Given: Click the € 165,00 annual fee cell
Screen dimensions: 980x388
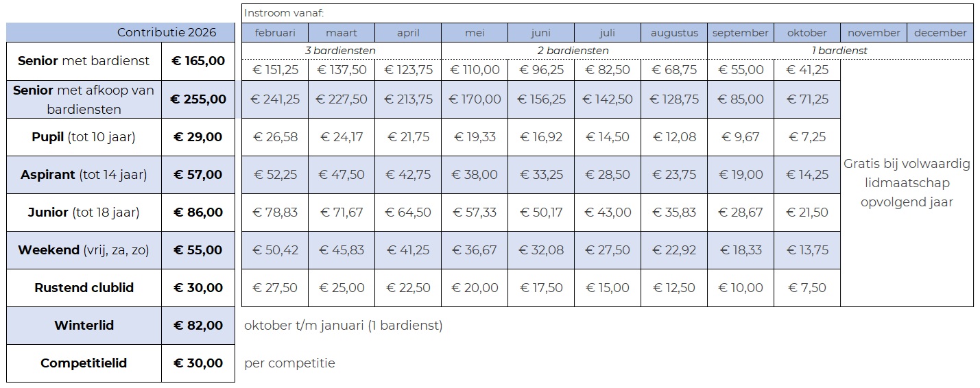Looking at the screenshot, I should (x=198, y=61).
